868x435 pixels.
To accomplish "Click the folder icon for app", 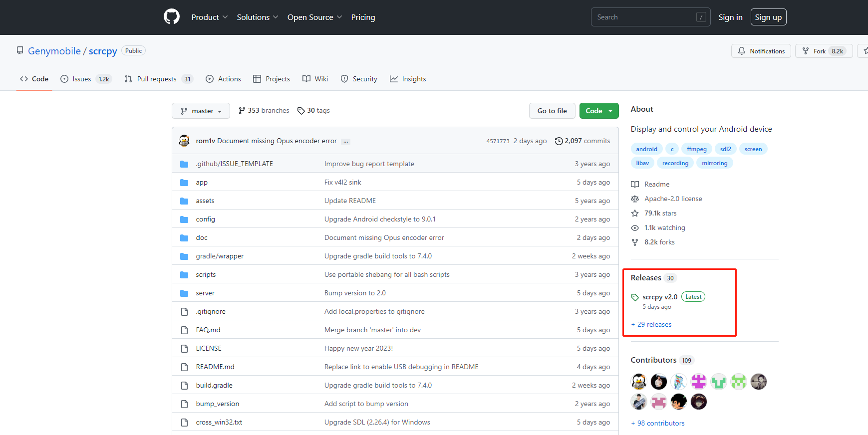I will (x=184, y=183).
